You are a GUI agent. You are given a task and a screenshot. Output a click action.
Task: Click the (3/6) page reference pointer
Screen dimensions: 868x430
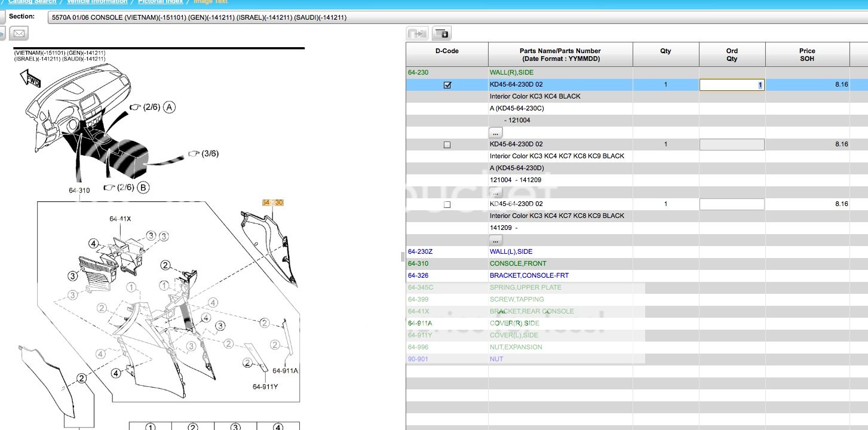[x=204, y=153]
